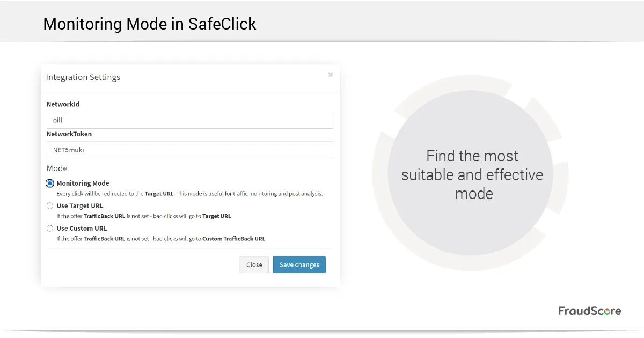The width and height of the screenshot is (644, 338).
Task: Click the NetworkToken field label
Action: [x=69, y=134]
